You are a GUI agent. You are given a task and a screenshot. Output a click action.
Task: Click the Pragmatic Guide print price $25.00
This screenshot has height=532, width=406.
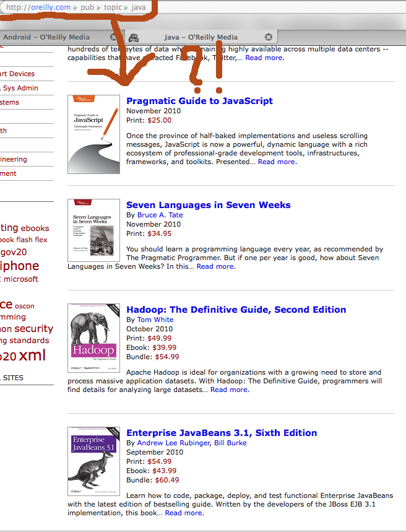pos(160,120)
